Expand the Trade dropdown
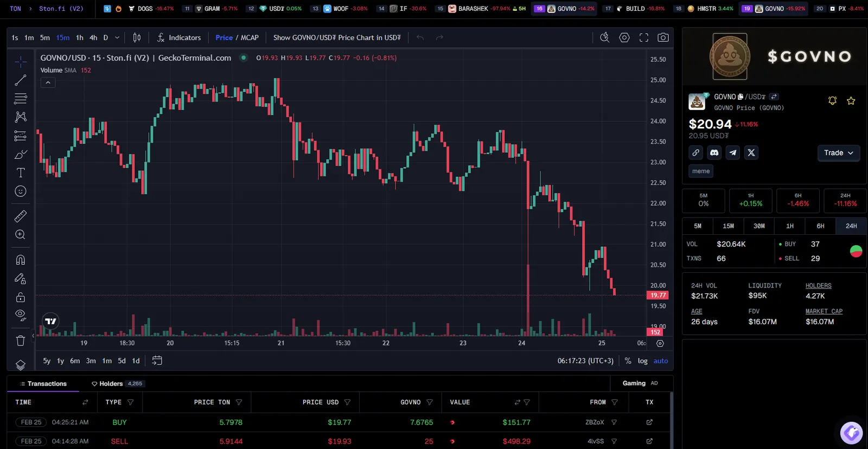 pos(839,153)
